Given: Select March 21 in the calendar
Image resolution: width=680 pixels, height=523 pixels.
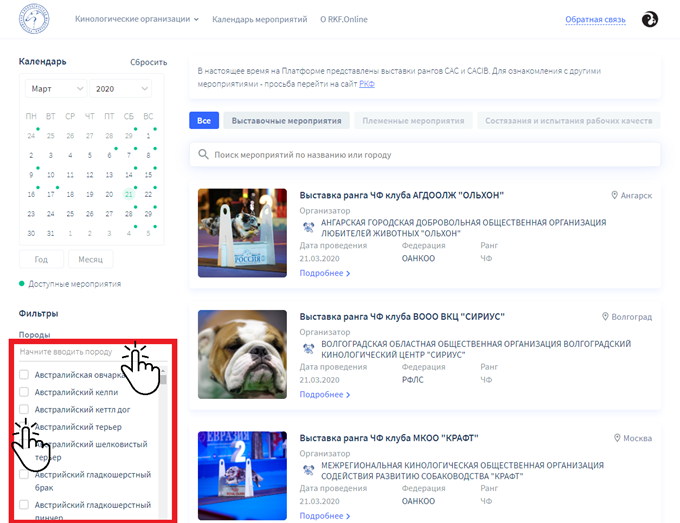Looking at the screenshot, I should pyautogui.click(x=128, y=195).
